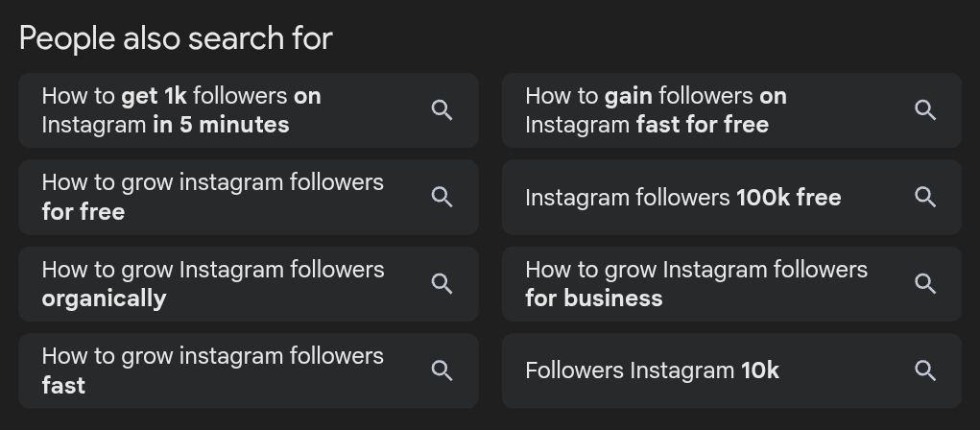Select magnifier icon next to 'grow followers fast'
The width and height of the screenshot is (980, 430).
pos(442,370)
